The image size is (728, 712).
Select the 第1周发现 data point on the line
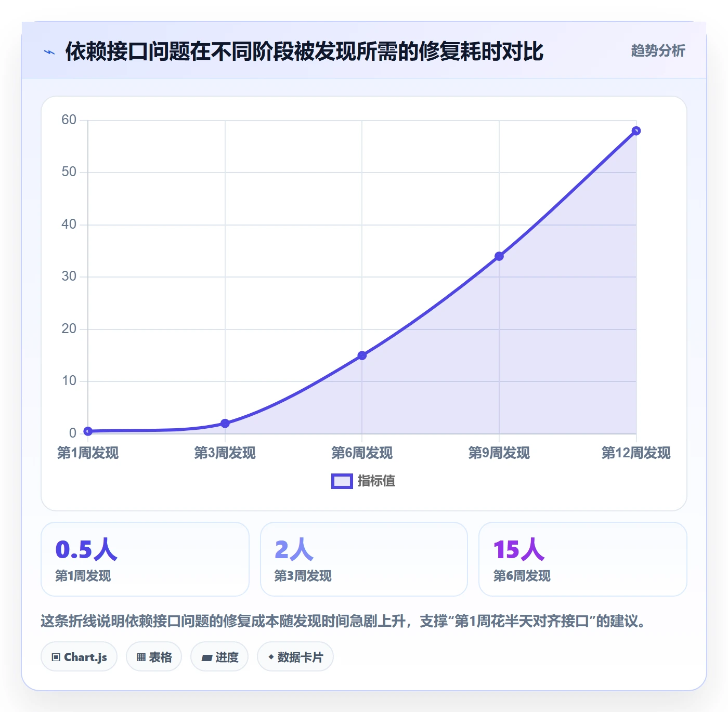88,431
